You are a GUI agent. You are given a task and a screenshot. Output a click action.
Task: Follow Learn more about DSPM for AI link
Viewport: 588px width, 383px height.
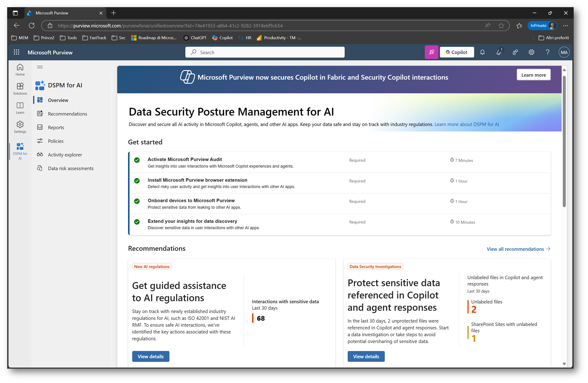[467, 124]
